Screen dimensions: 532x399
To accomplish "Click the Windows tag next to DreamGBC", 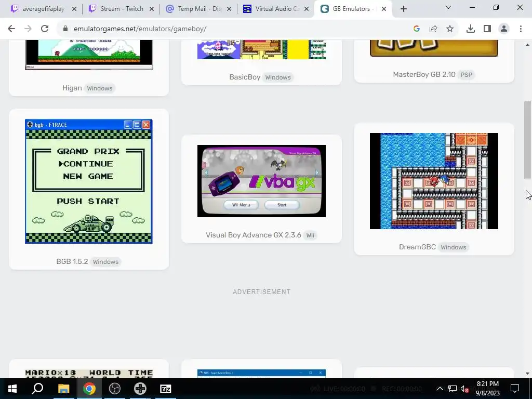I will pyautogui.click(x=453, y=247).
